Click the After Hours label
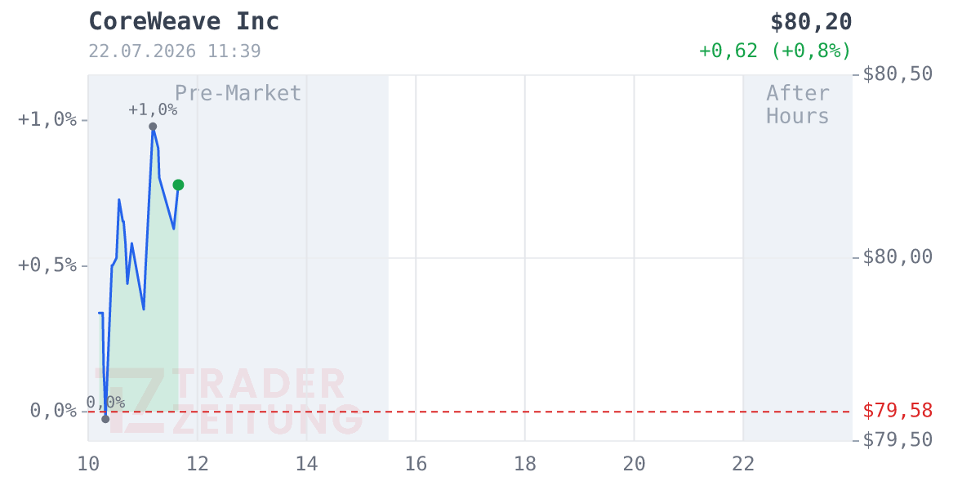Screen dimensions: 980x490 coord(798,105)
